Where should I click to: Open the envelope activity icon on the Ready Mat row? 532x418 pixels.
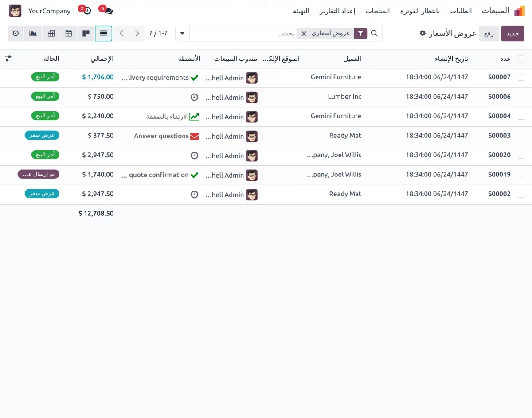[194, 136]
